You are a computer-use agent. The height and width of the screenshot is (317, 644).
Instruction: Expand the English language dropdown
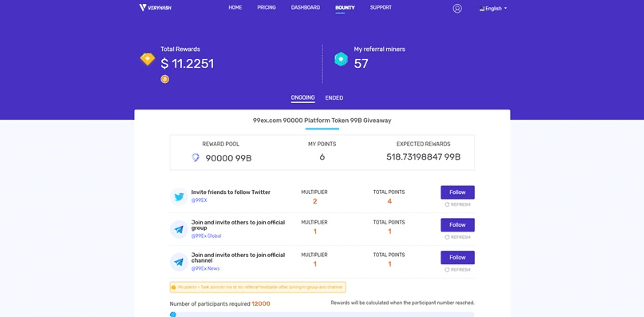(493, 8)
